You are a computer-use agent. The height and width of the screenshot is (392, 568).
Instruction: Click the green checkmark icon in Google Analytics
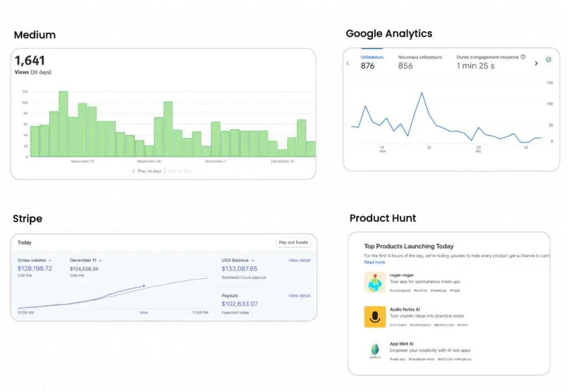click(x=549, y=59)
